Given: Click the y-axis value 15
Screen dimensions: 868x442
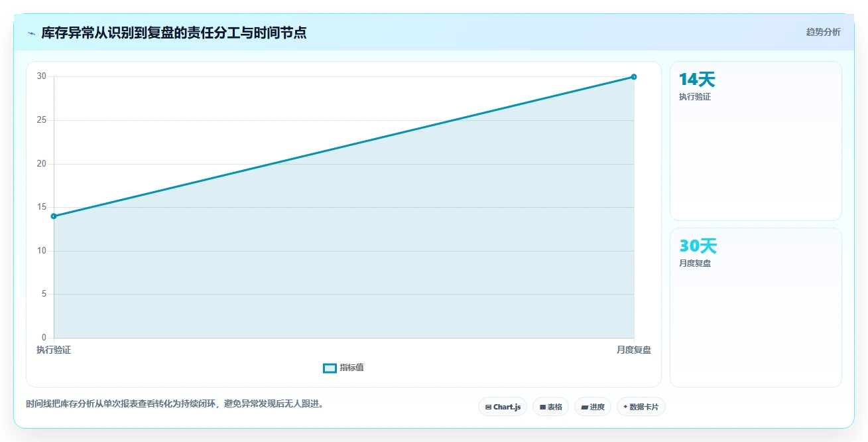Looking at the screenshot, I should click(42, 207).
